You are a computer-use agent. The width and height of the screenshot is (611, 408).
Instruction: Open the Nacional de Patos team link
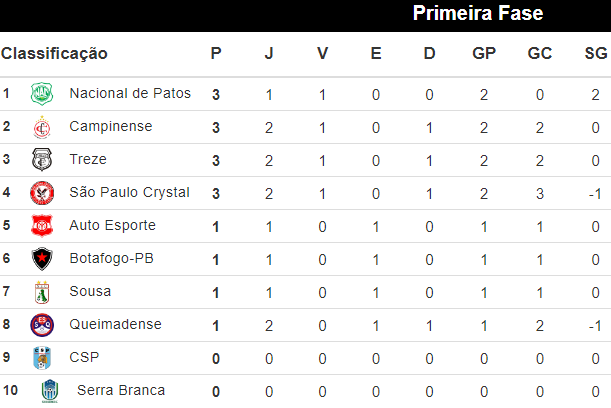click(130, 94)
